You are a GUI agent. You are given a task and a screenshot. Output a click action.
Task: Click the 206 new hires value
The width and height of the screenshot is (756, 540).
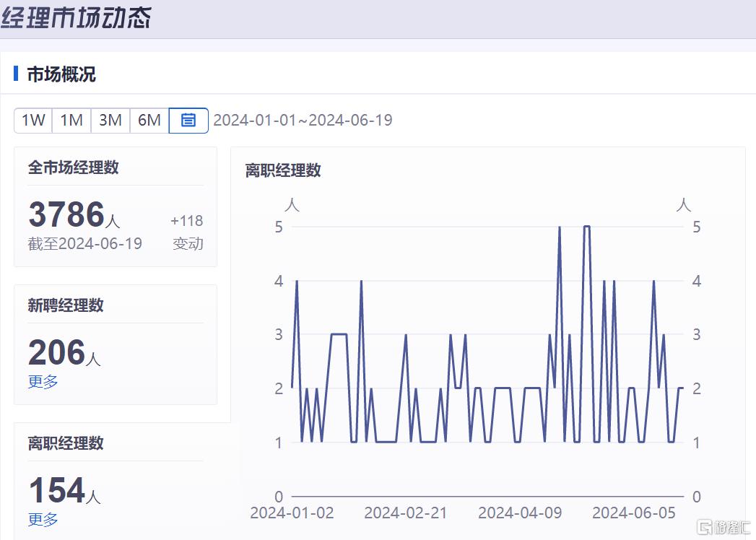[57, 352]
